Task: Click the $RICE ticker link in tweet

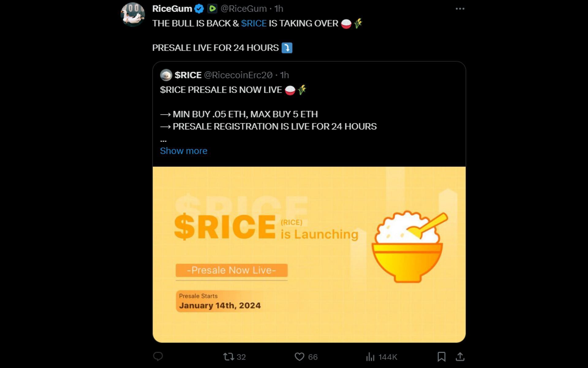Action: pyautogui.click(x=253, y=23)
